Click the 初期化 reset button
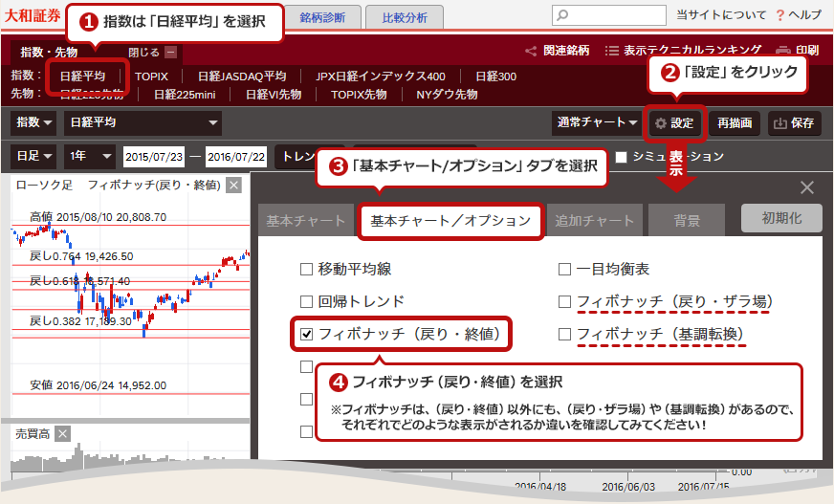Image resolution: width=834 pixels, height=504 pixels. coord(781,218)
